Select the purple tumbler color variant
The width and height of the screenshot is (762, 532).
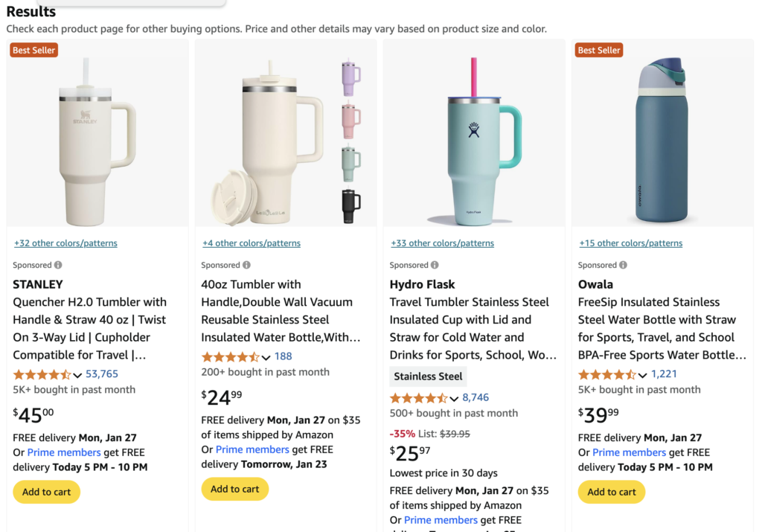351,78
